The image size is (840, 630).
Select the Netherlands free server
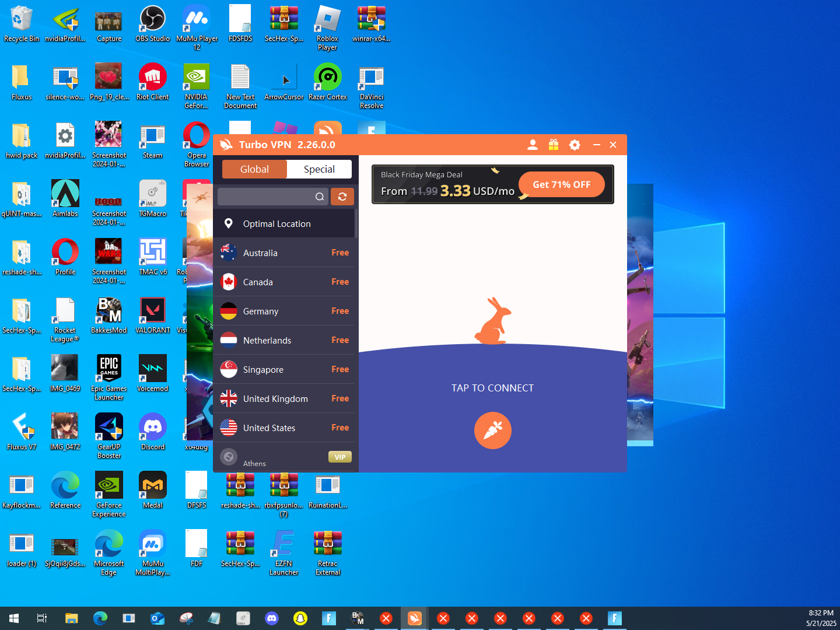click(x=284, y=340)
